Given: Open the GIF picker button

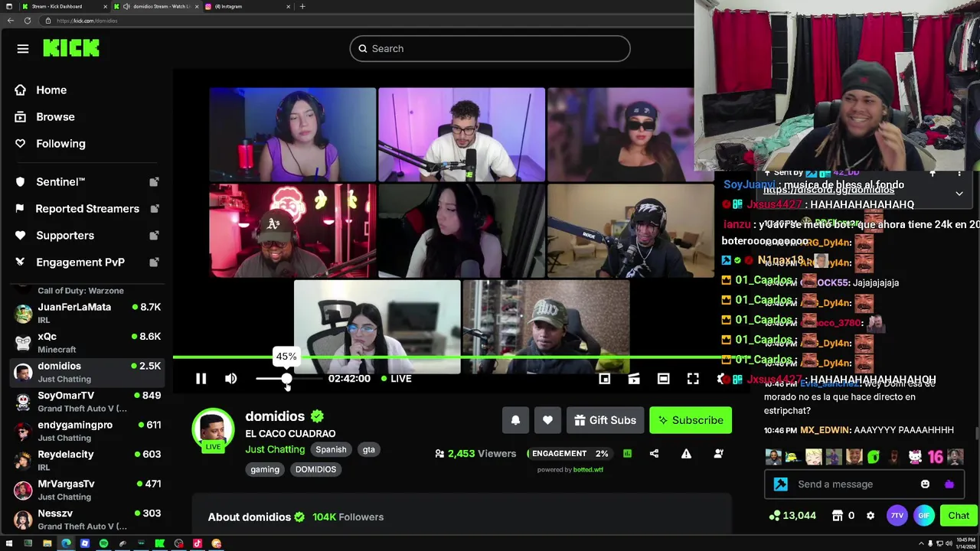Looking at the screenshot, I should (x=924, y=516).
